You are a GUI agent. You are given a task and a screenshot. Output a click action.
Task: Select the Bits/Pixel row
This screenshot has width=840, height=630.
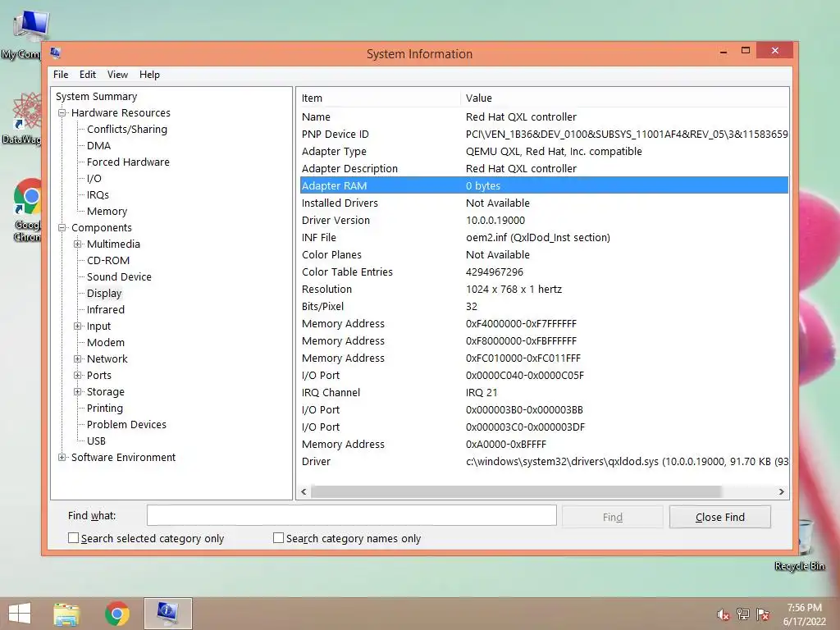tap(544, 307)
